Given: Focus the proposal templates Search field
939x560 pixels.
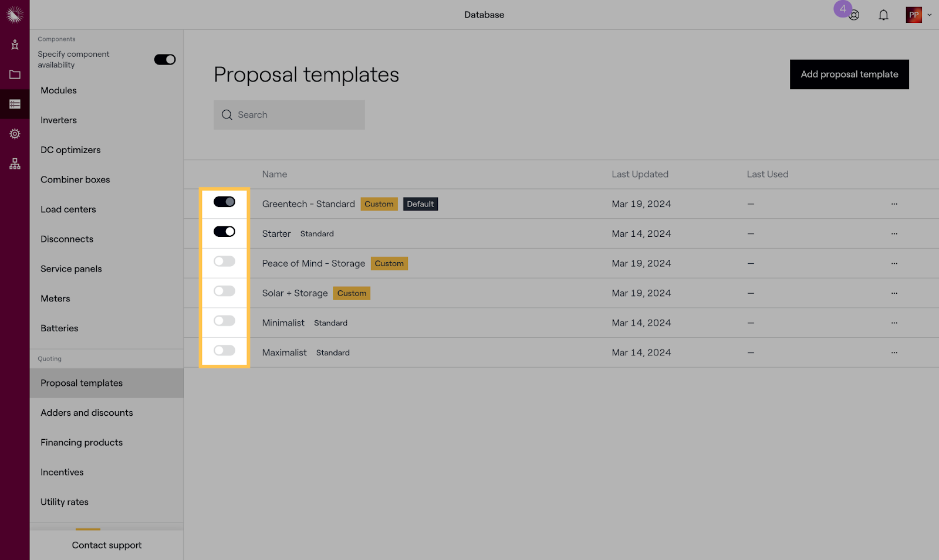Looking at the screenshot, I should (x=296, y=115).
